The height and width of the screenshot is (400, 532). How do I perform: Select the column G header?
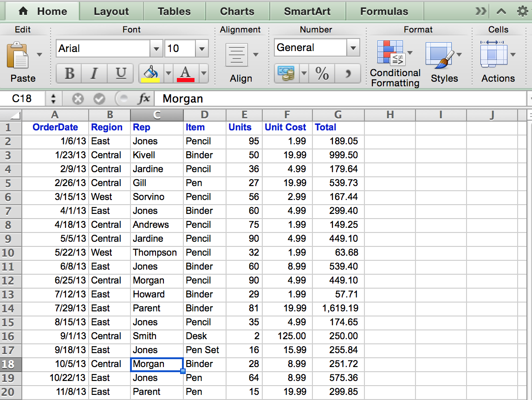point(338,115)
